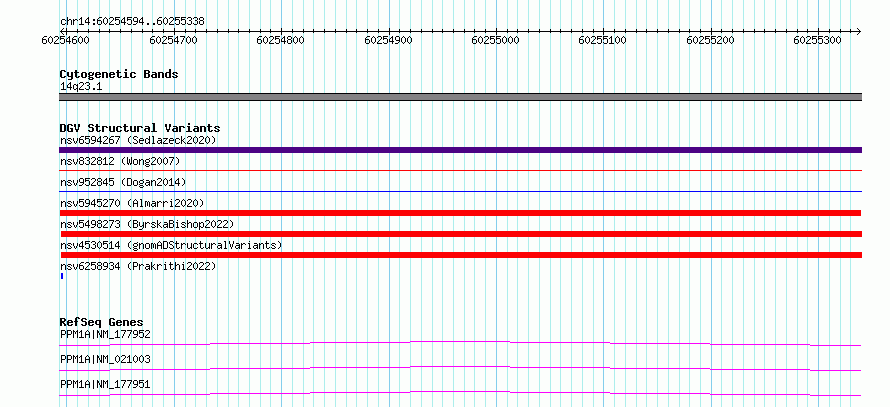Click the nsv6594267 (Sedlazeck2020) variant label

click(x=138, y=140)
